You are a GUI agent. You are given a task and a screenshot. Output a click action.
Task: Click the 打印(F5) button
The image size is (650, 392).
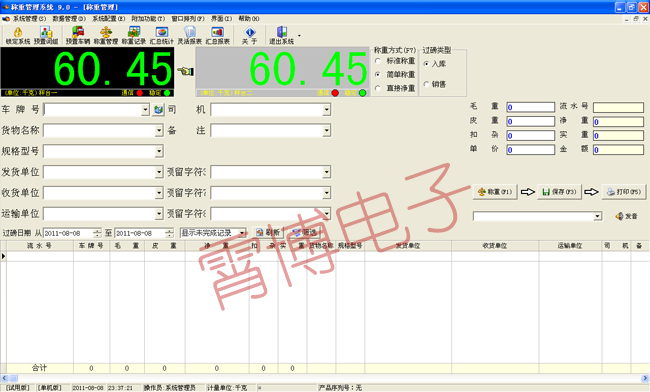pos(624,192)
